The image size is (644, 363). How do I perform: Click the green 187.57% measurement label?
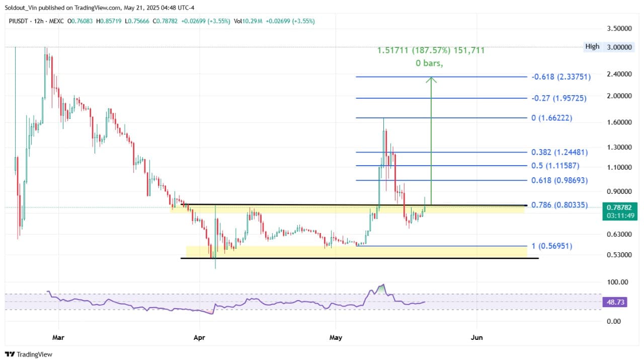tap(431, 50)
